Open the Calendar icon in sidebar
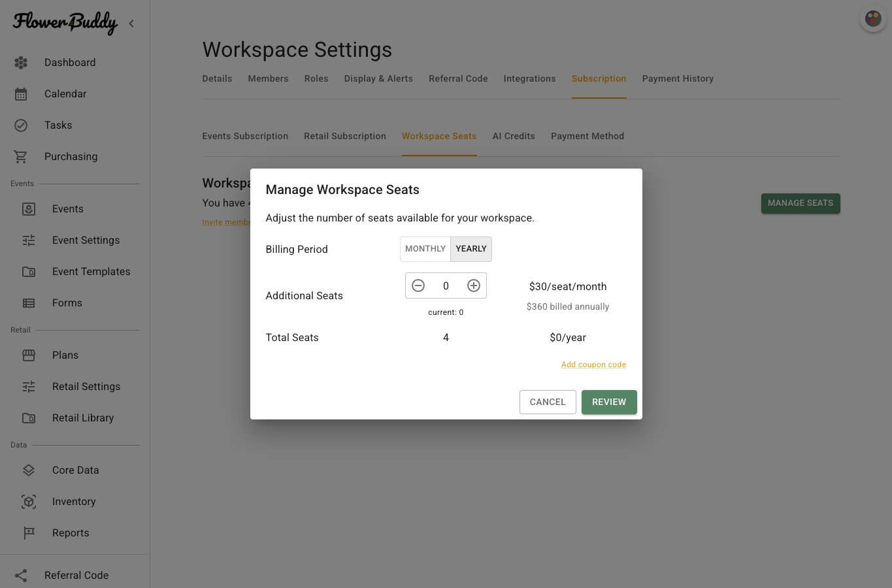892x588 pixels. [21, 94]
